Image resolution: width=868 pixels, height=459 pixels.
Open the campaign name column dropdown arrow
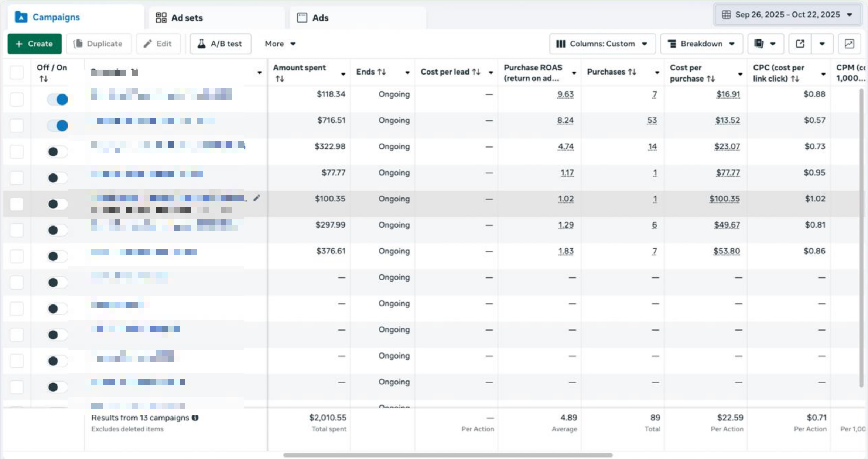[260, 73]
